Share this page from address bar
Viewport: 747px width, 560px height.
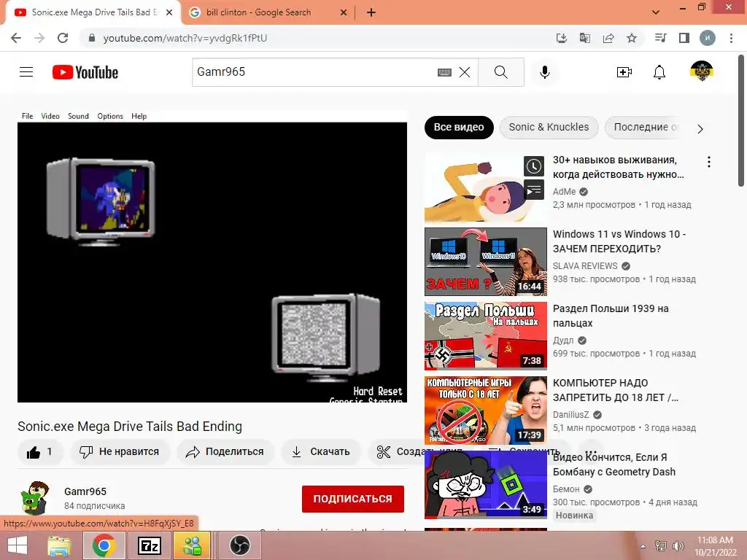coord(608,38)
